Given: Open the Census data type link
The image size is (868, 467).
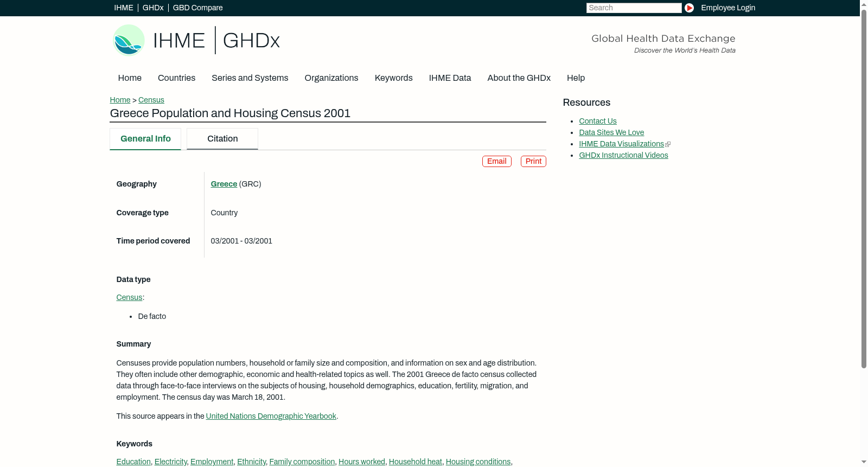Looking at the screenshot, I should tap(129, 297).
